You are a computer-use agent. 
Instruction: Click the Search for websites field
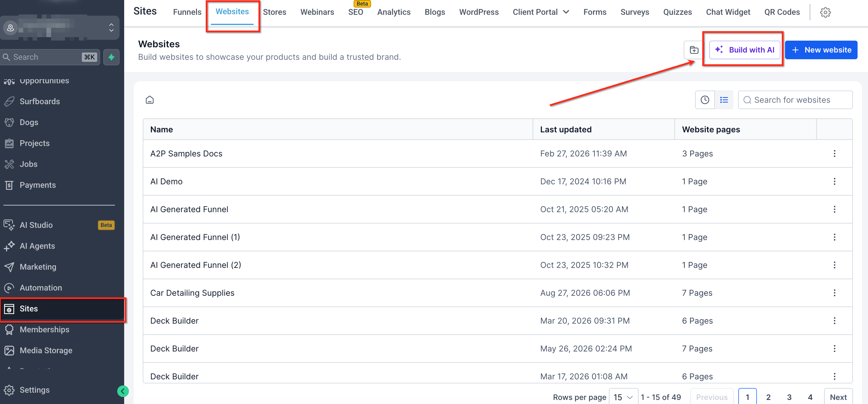pos(795,100)
